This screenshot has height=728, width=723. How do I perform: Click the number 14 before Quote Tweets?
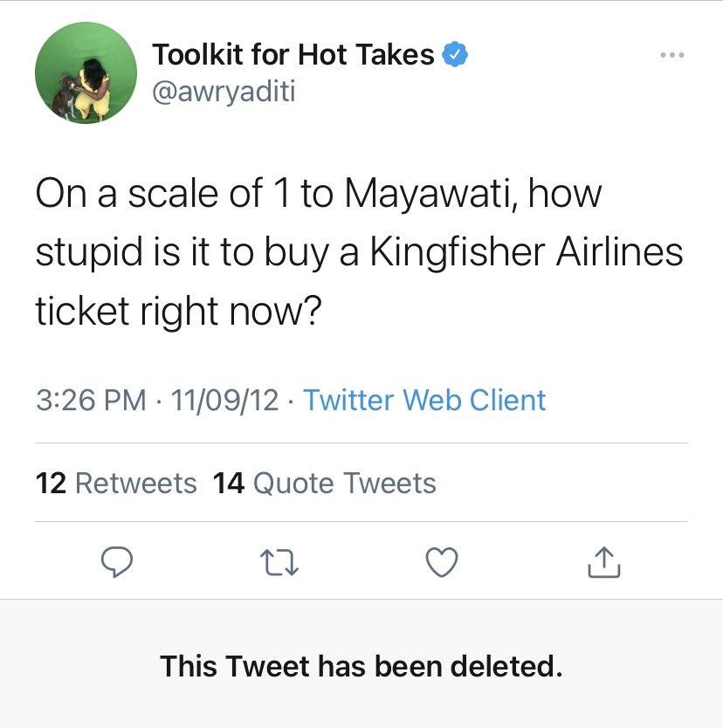229,483
